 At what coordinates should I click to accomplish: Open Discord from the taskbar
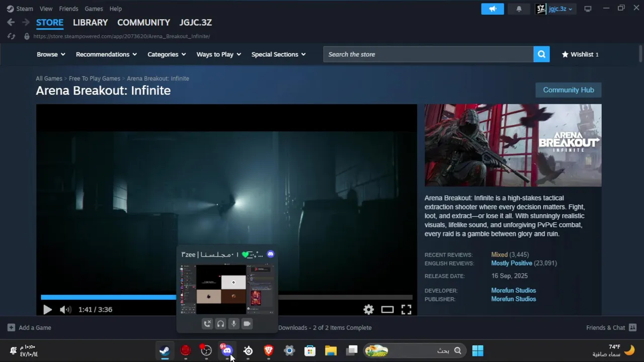click(227, 350)
